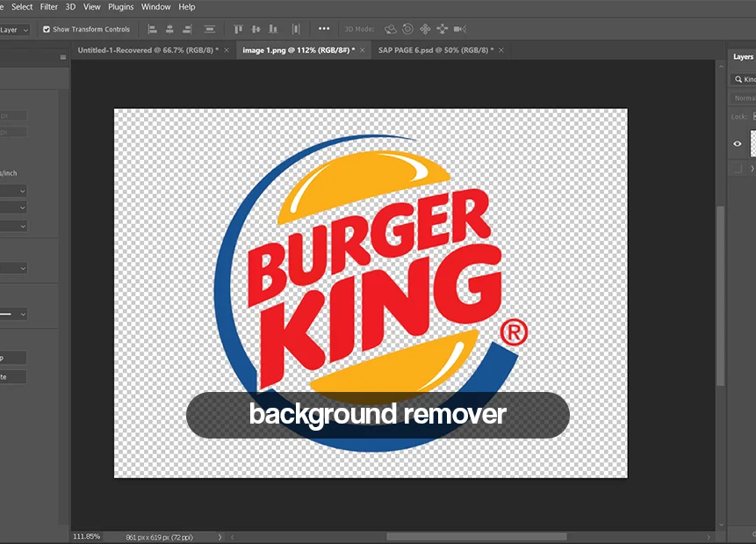Click the status bar info arrow

pos(219,535)
